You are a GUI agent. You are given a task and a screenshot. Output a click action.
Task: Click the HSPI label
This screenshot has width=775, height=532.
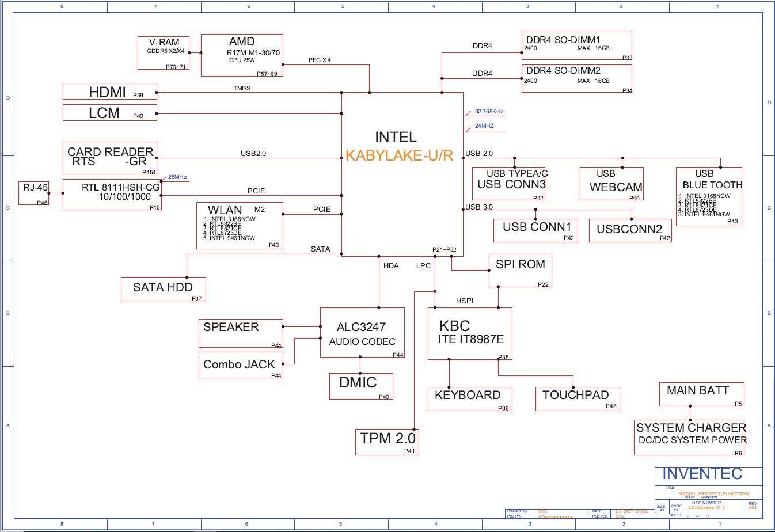point(465,301)
